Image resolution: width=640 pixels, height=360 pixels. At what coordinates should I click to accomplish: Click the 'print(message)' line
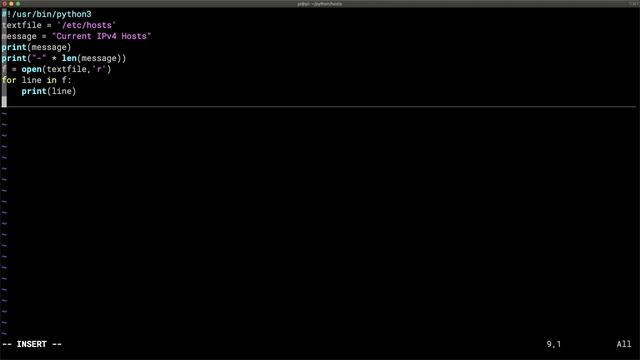pos(36,47)
